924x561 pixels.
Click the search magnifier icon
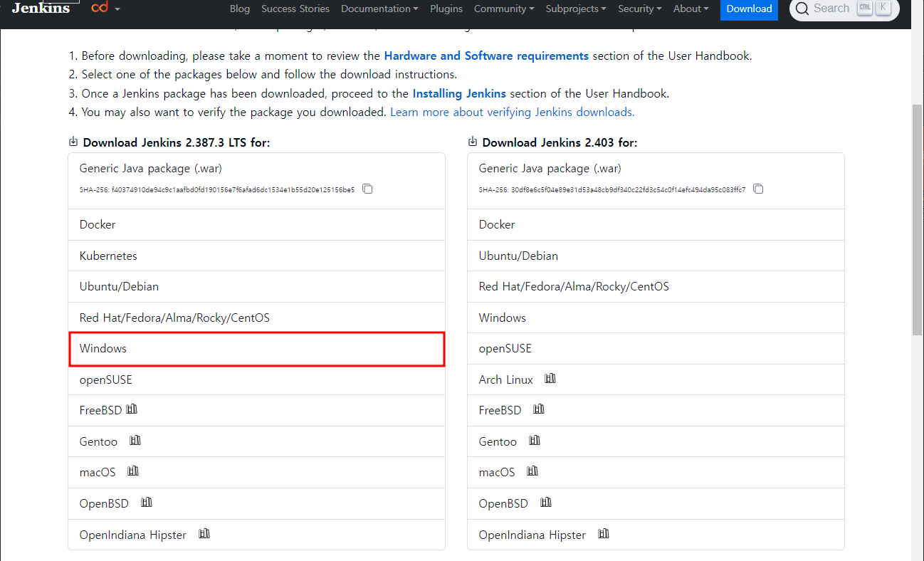(x=802, y=9)
